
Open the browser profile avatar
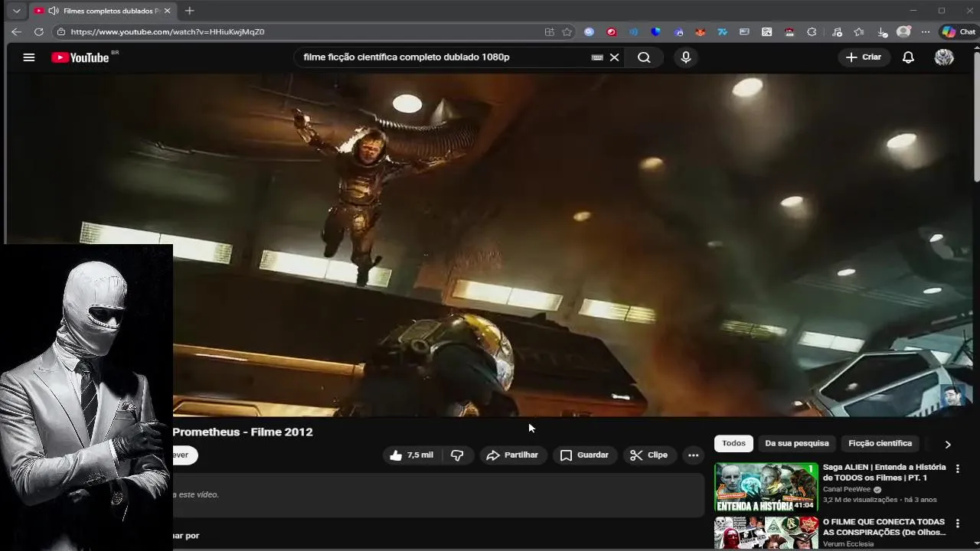(x=903, y=31)
